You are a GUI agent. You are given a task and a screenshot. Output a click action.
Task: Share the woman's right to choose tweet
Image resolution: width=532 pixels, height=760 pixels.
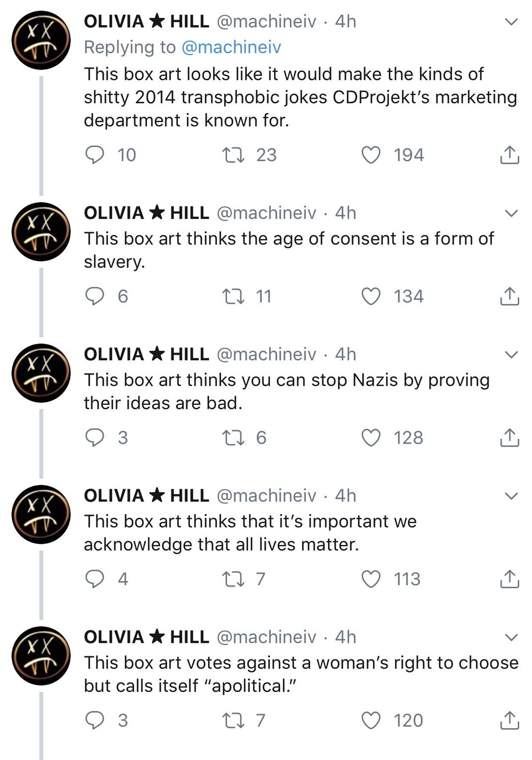coord(509,720)
